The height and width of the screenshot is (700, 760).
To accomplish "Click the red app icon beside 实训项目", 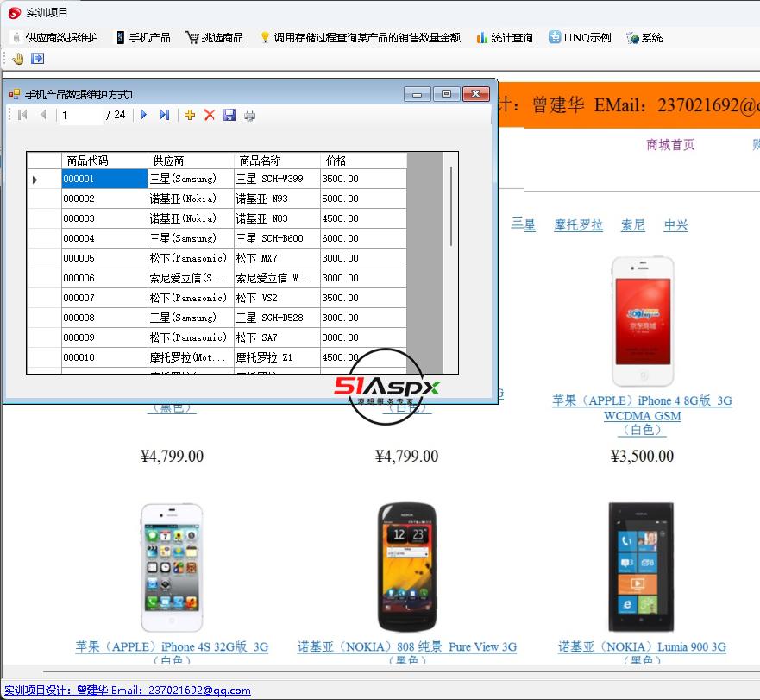I will [15, 13].
